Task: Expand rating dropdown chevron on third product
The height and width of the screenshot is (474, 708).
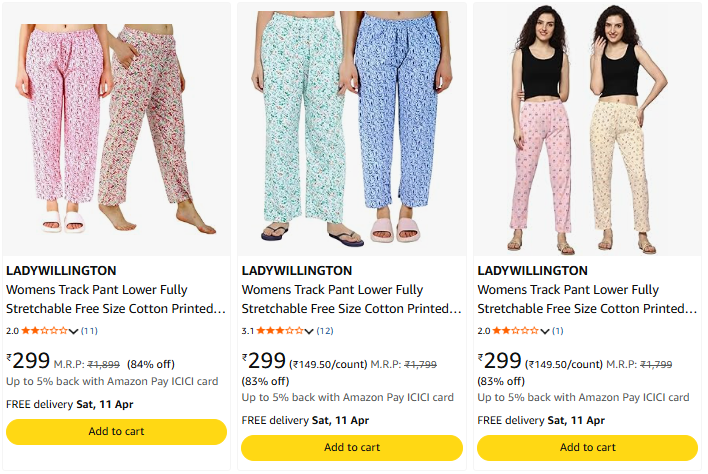Action: click(546, 331)
